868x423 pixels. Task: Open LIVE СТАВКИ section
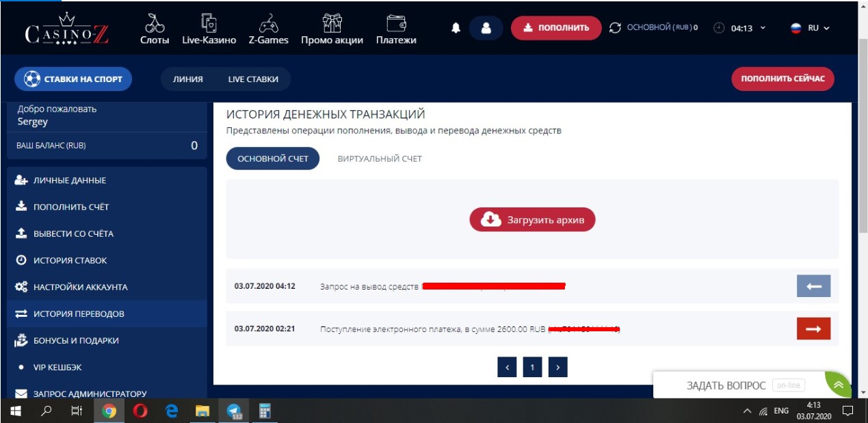pos(253,79)
